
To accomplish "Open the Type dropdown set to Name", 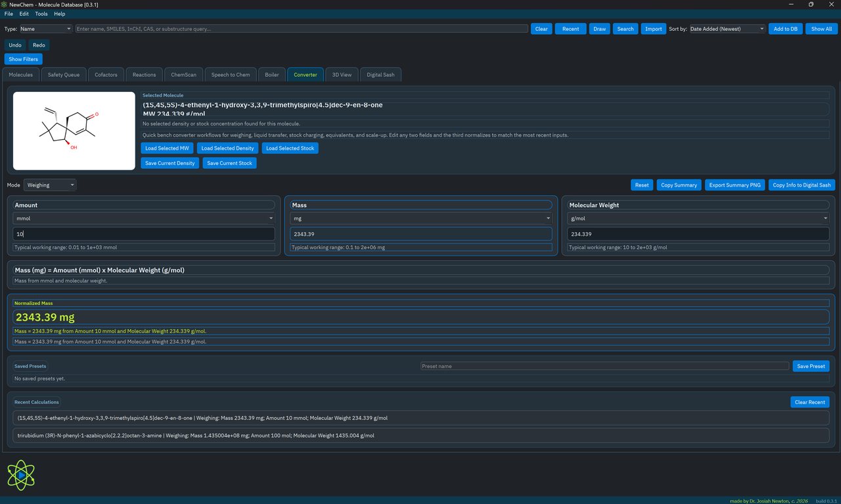I will 45,28.
